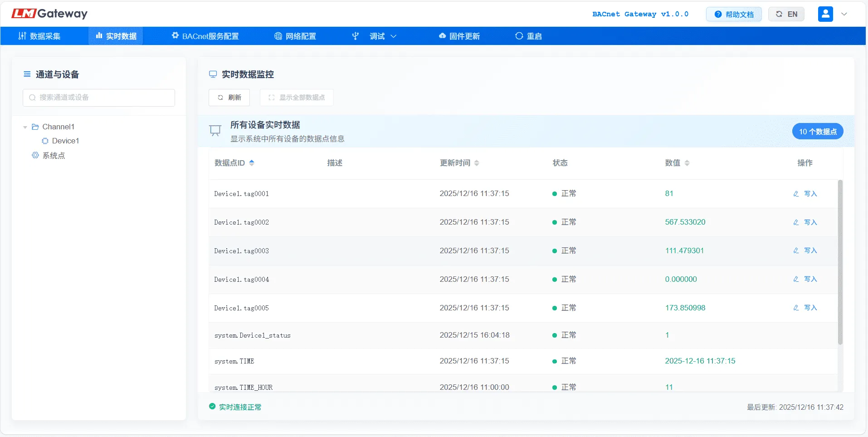Toggle sorting on the 数据点ID column
Screen dimensions: 868x437
click(x=252, y=163)
